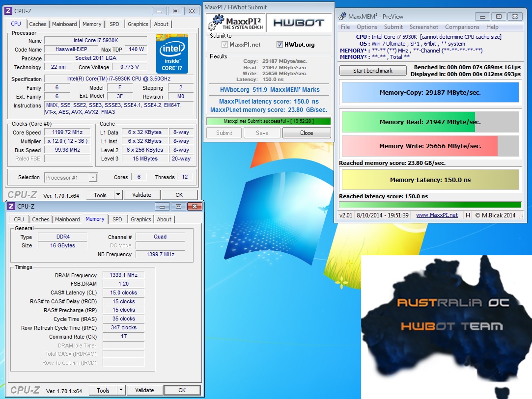The height and width of the screenshot is (399, 532).
Task: Toggle the HWbot.org submit checkbox
Action: [x=280, y=44]
